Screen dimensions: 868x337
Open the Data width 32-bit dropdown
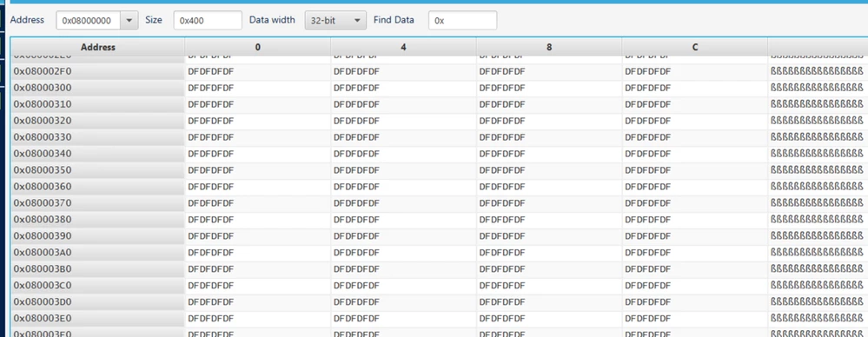coord(335,21)
